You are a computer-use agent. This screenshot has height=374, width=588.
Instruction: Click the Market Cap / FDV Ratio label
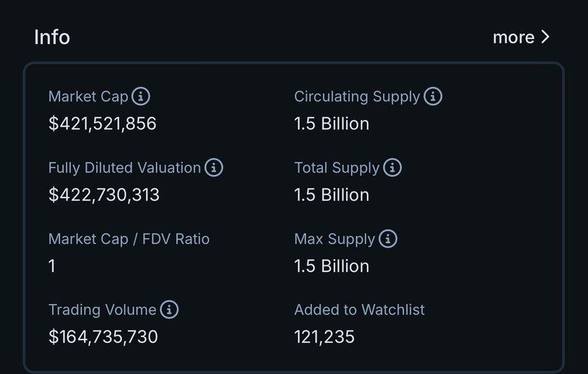tap(129, 239)
